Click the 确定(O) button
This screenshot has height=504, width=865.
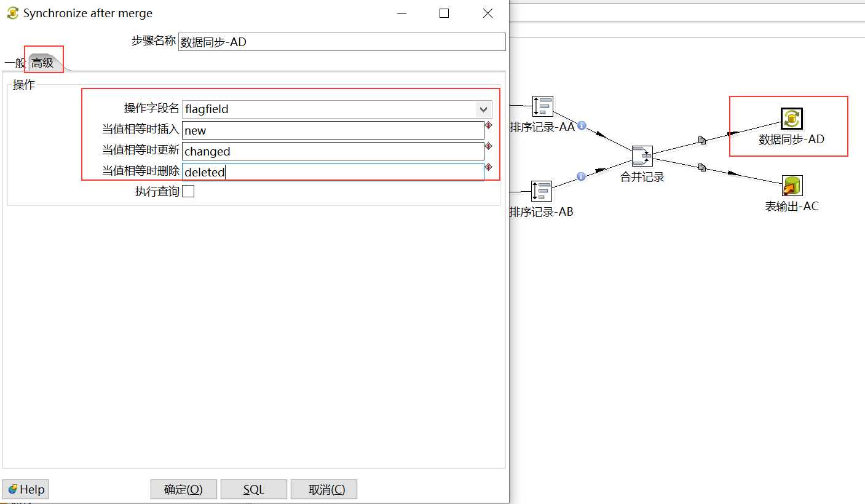(x=183, y=489)
